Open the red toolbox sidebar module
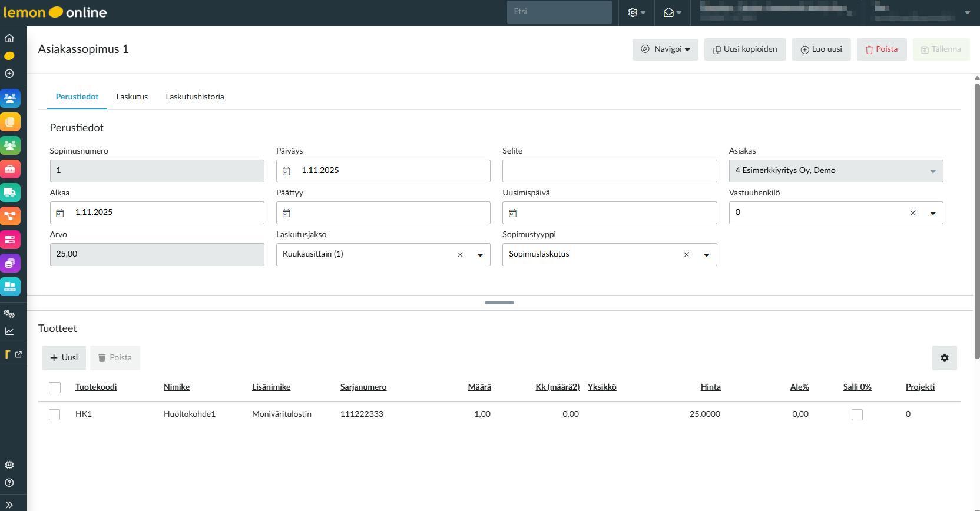 pos(10,169)
